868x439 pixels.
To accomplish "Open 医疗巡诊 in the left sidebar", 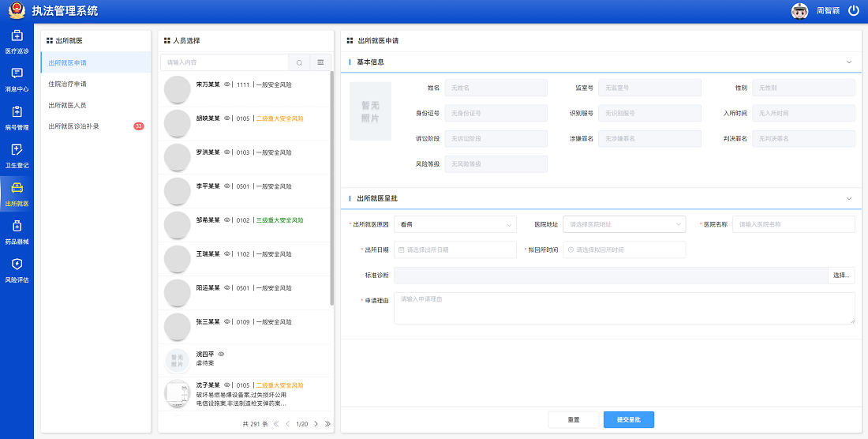I will click(x=17, y=41).
